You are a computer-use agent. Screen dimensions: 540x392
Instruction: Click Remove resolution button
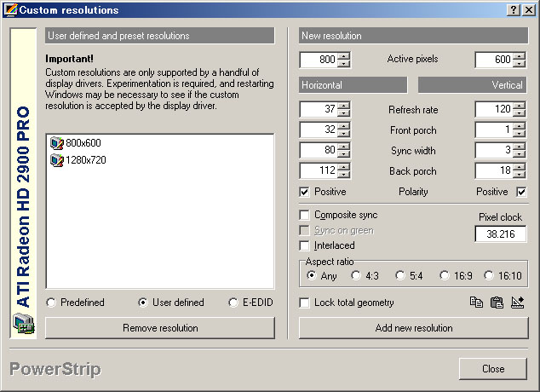pyautogui.click(x=160, y=328)
